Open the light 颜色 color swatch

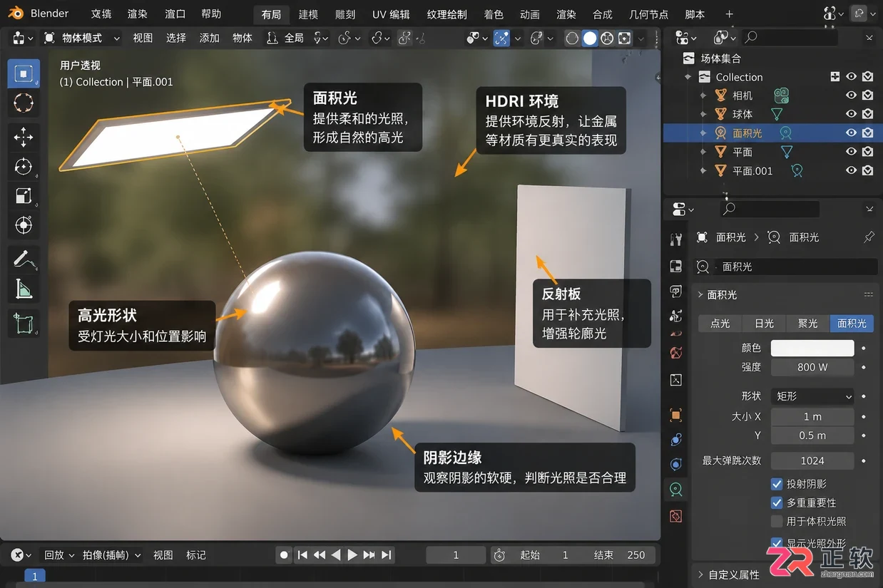tap(812, 348)
